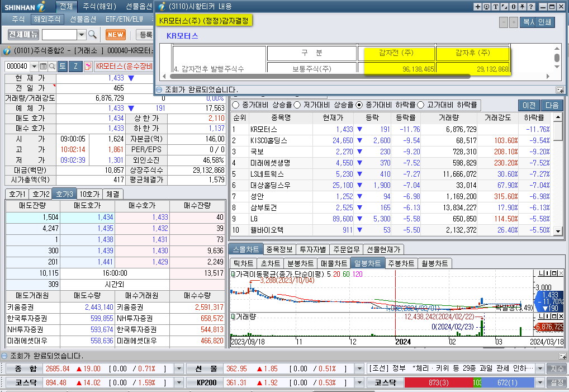Screen dimensions: 569x392
Task: Click the blue 토 button
Action: coord(63,66)
